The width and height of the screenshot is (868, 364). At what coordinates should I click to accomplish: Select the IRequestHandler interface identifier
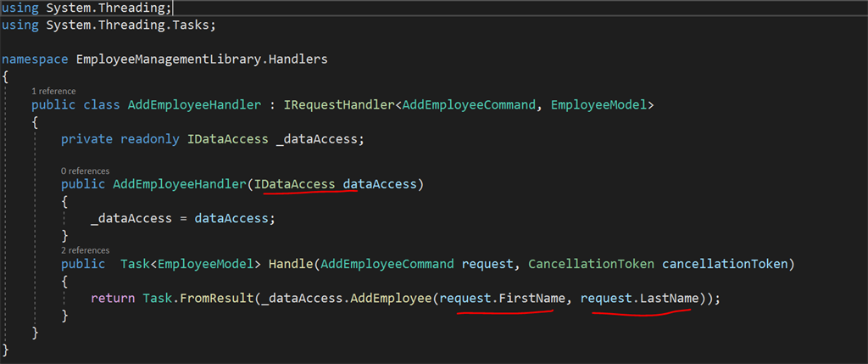(x=340, y=104)
